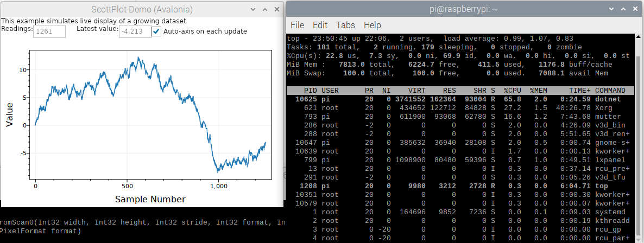Click the rcu_gp process command
Screen dimensions: 644x243
[x=608, y=229]
